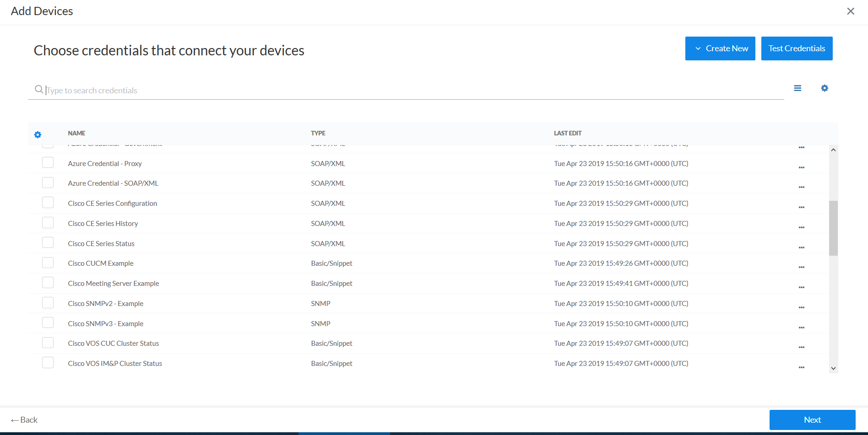Click column settings gear in table header

pyautogui.click(x=38, y=134)
